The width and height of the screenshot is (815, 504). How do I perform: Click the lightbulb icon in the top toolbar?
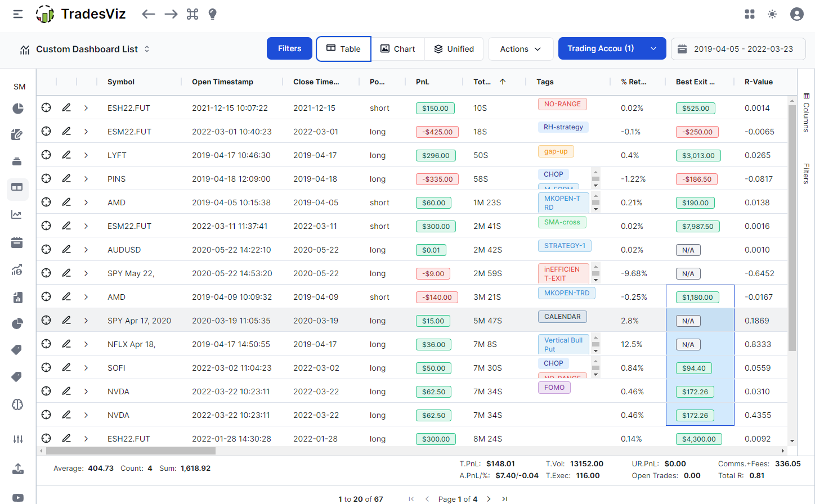click(x=212, y=14)
